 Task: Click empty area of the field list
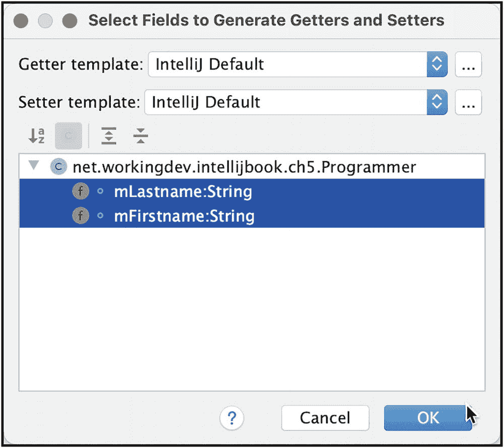click(x=251, y=308)
